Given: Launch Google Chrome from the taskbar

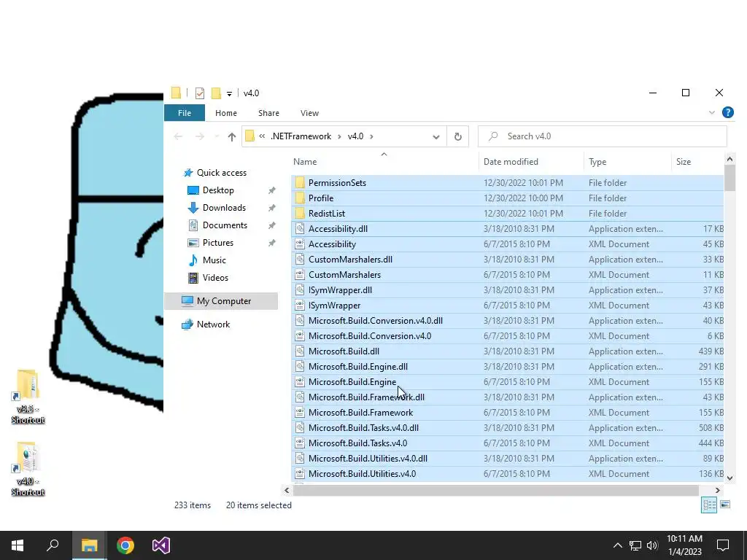Looking at the screenshot, I should click(125, 545).
